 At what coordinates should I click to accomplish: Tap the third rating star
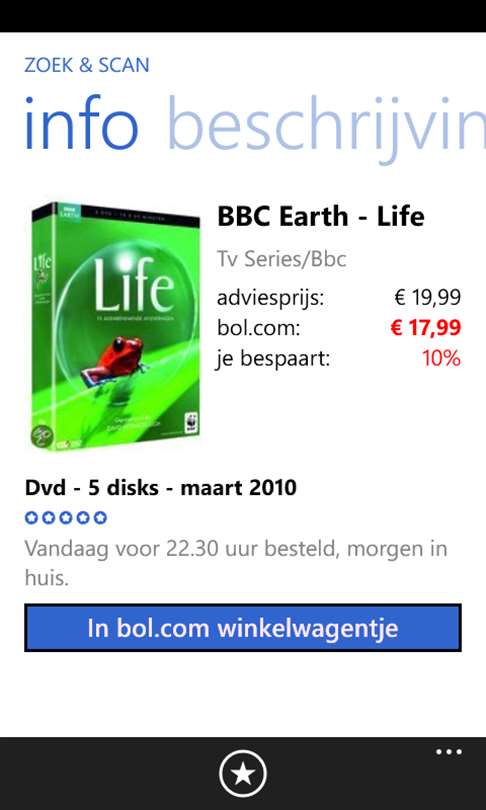click(66, 518)
